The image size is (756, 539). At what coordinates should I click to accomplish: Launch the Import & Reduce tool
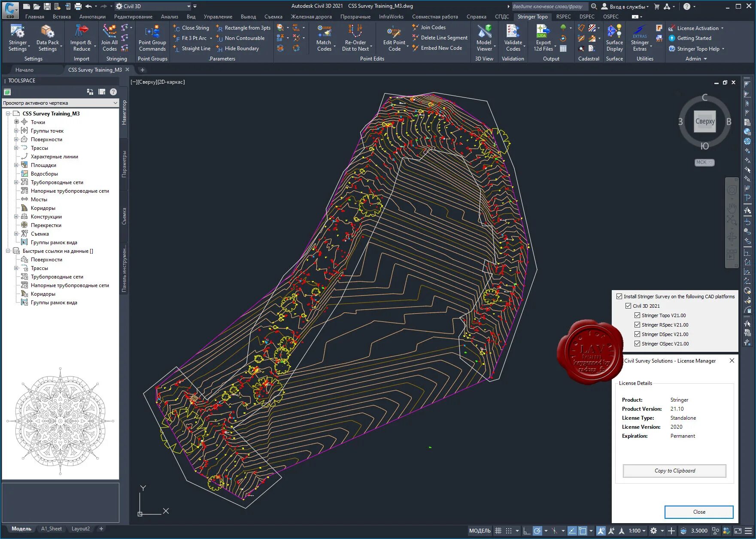coord(81,38)
